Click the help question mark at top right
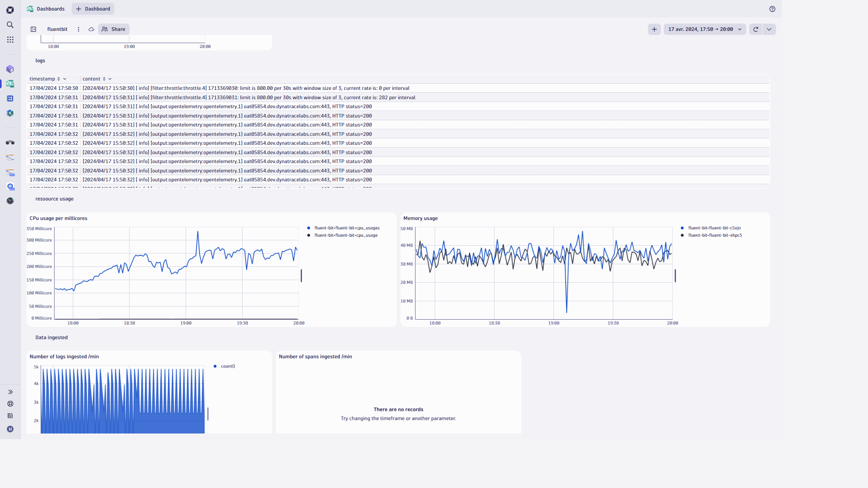This screenshot has height=488, width=868. (772, 9)
